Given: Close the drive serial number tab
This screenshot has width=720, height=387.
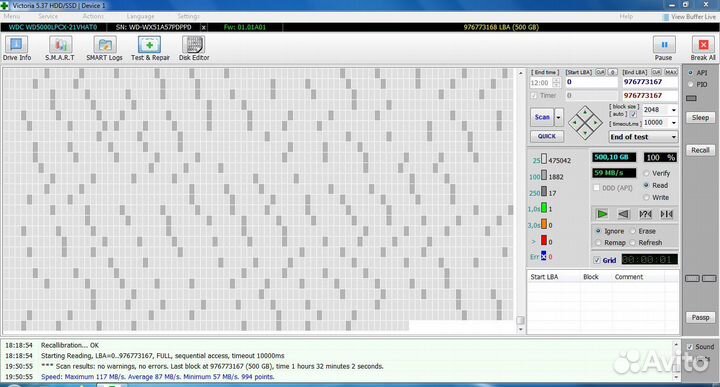Looking at the screenshot, I should pos(203,28).
